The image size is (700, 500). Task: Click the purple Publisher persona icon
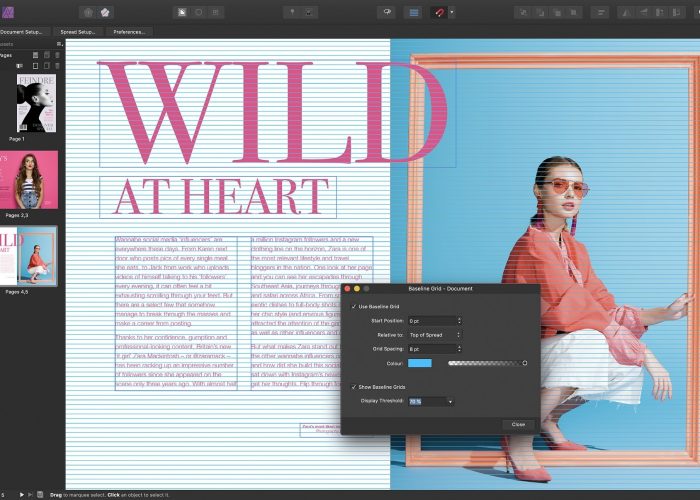(8, 12)
